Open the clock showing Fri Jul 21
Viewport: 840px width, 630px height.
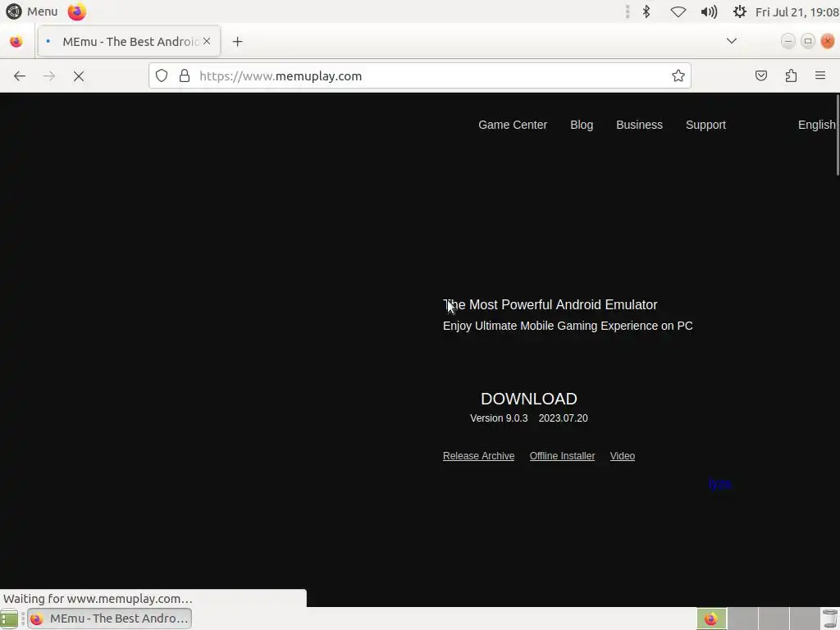tap(797, 11)
